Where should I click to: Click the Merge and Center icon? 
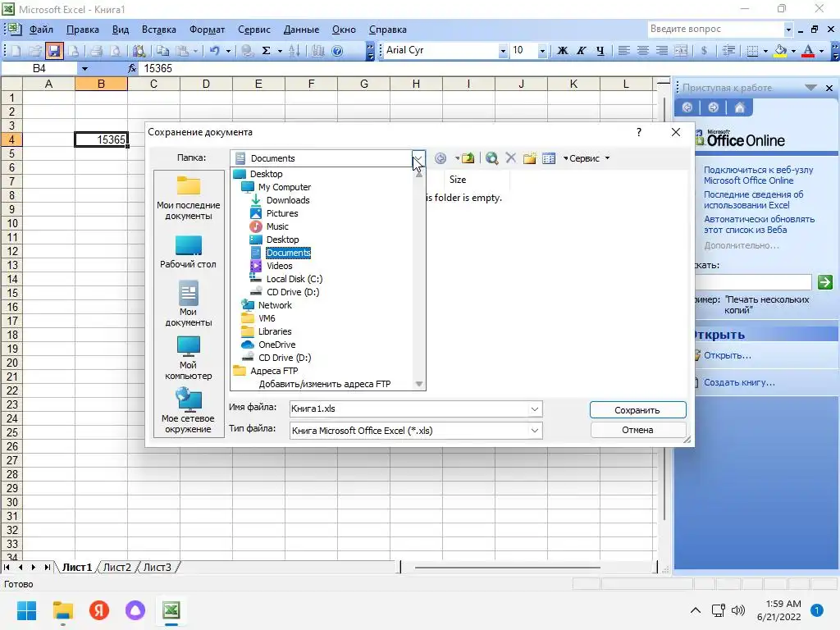click(x=681, y=50)
